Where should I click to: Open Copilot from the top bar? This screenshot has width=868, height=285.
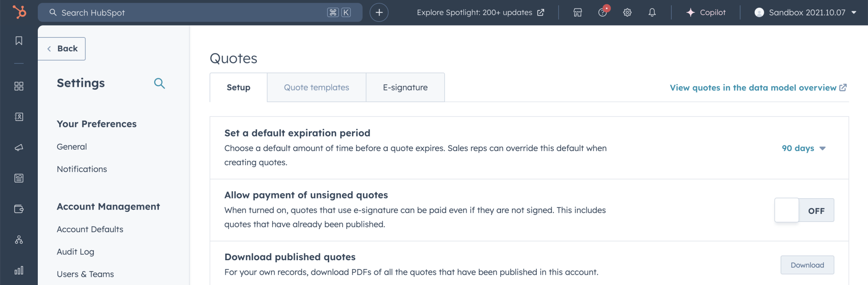point(705,13)
